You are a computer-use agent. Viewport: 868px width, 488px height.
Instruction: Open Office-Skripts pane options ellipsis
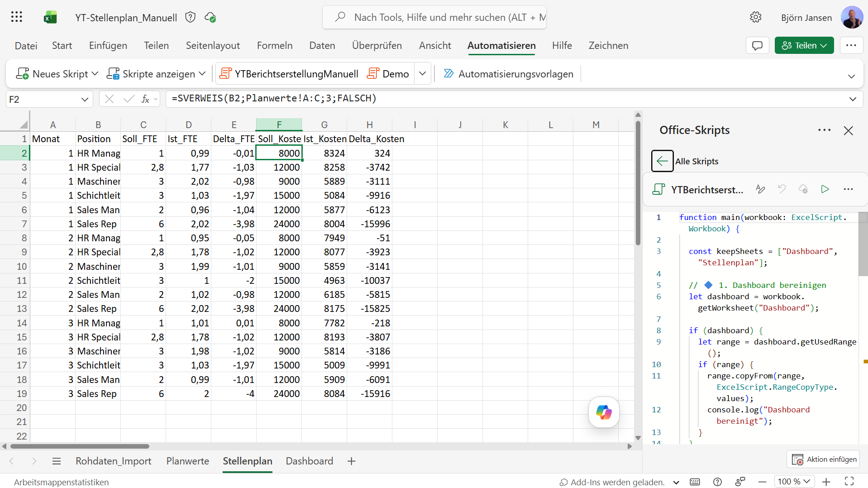click(x=824, y=130)
